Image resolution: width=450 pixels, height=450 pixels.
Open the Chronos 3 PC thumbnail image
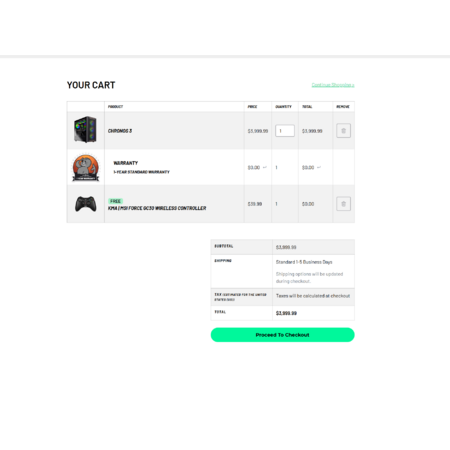(85, 129)
